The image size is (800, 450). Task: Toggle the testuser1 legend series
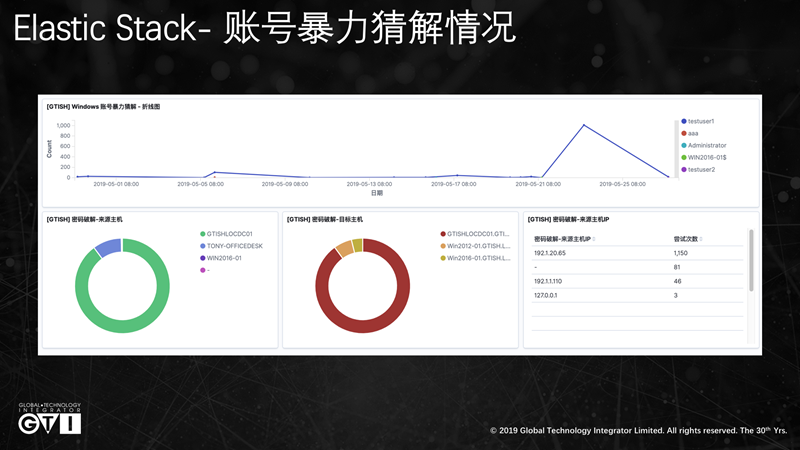pyautogui.click(x=697, y=121)
